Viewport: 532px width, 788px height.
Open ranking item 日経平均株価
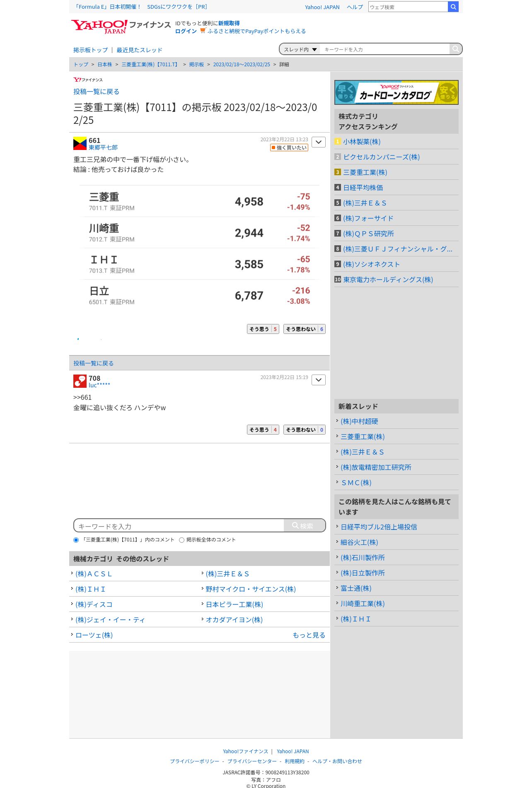pos(363,188)
